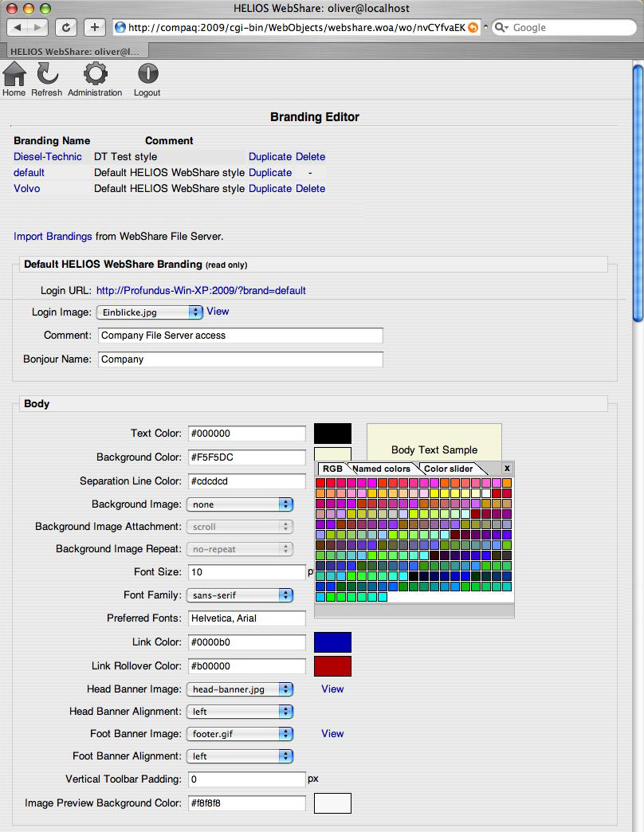
Task: Click the Import Brandings link
Action: click(x=53, y=237)
